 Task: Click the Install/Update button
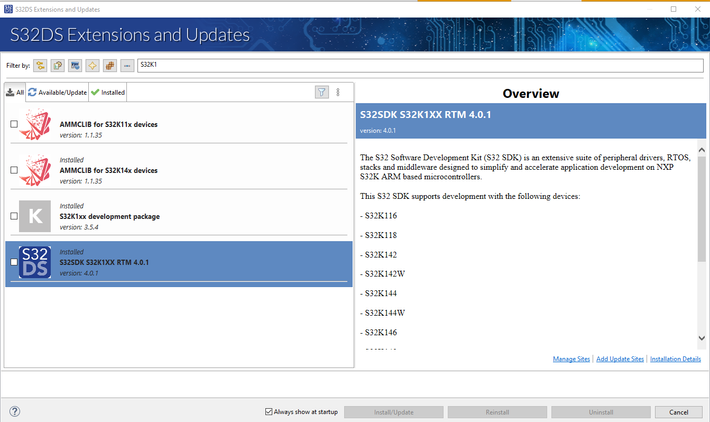tap(393, 412)
